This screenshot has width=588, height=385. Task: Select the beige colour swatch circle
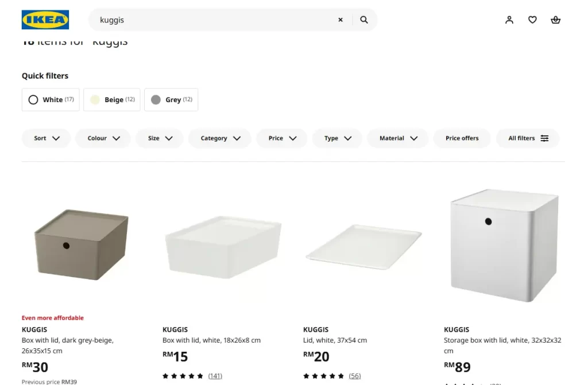(x=94, y=99)
